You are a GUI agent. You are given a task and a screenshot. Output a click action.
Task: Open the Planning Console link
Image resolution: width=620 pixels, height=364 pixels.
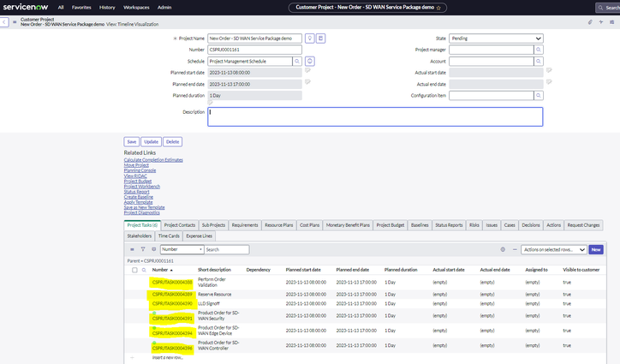pos(140,170)
